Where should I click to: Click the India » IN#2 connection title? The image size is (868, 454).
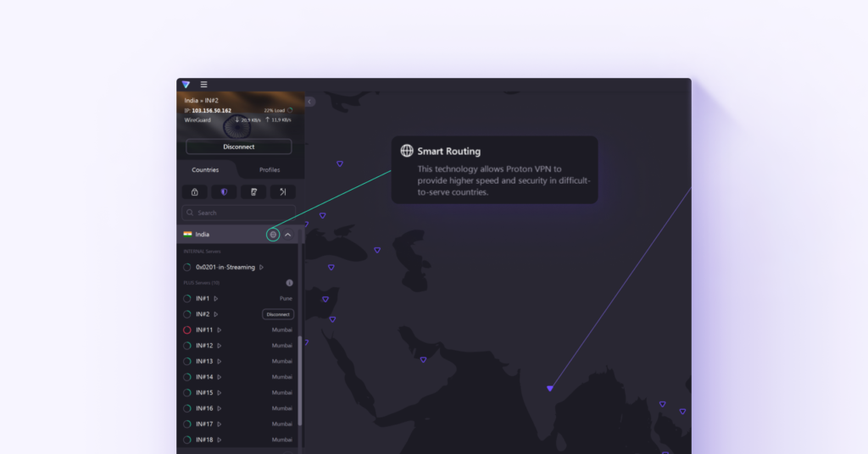(202, 101)
